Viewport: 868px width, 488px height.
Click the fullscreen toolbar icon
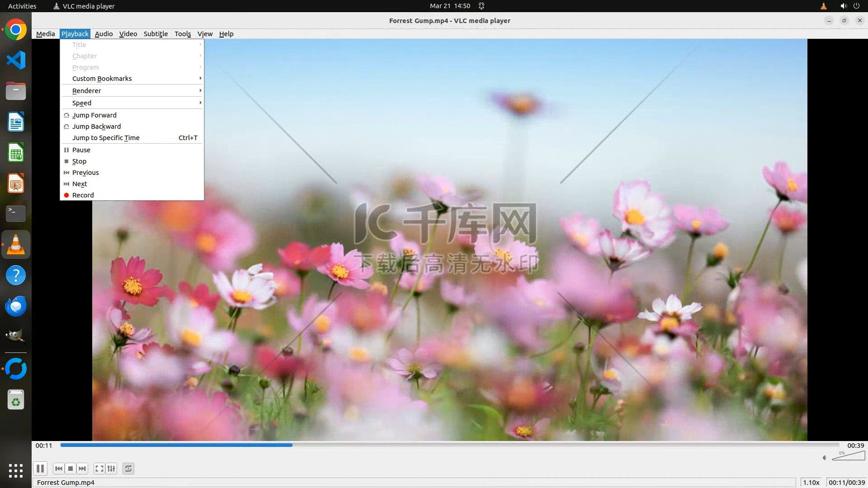pos(99,469)
